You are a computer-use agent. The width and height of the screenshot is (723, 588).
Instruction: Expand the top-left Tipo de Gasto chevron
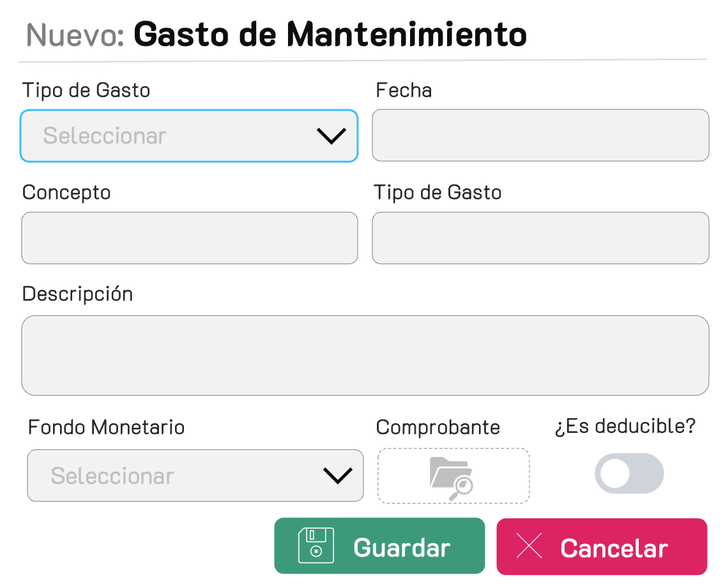pyautogui.click(x=331, y=135)
